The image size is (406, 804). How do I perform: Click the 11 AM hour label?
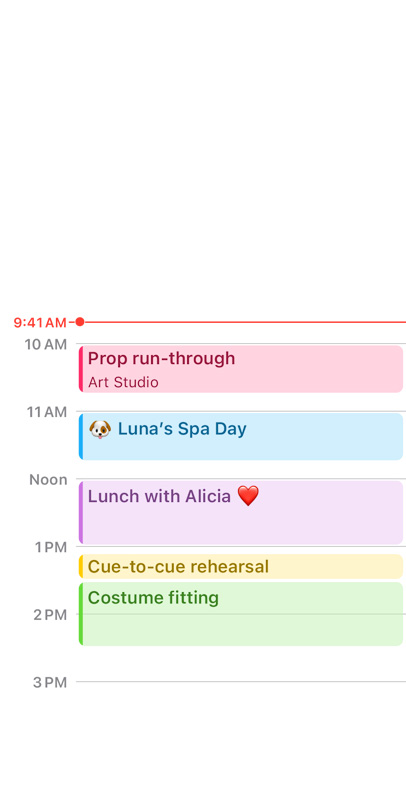click(47, 412)
